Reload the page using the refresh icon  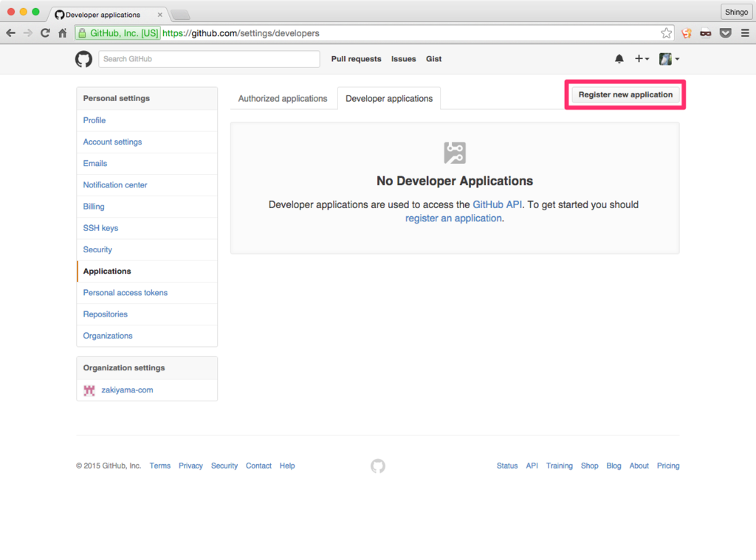46,32
